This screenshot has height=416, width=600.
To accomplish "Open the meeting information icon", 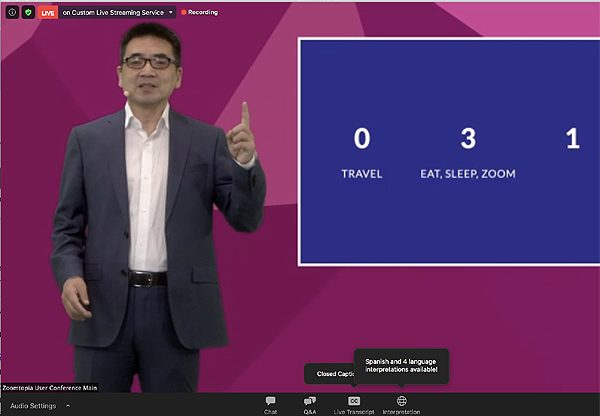I will pos(10,12).
